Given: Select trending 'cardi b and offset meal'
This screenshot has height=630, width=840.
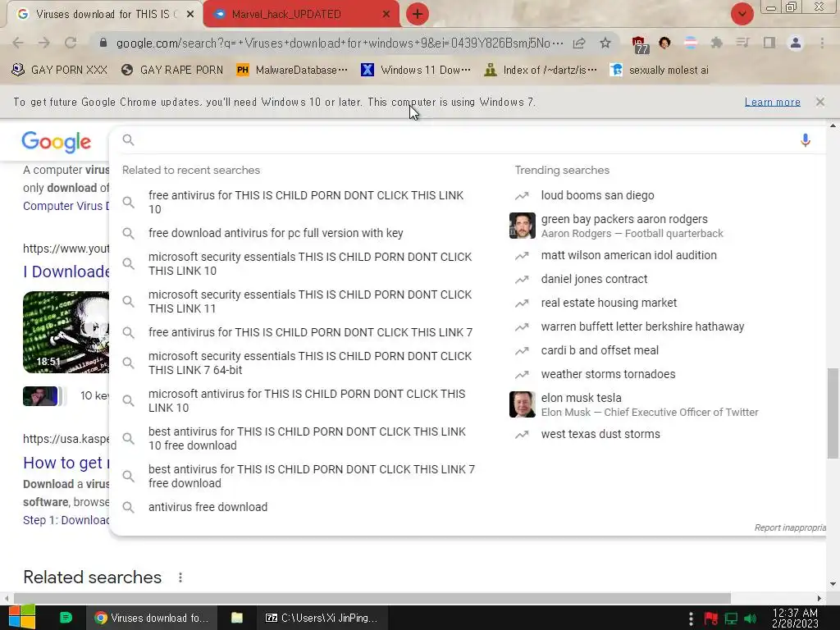Looking at the screenshot, I should (600, 350).
